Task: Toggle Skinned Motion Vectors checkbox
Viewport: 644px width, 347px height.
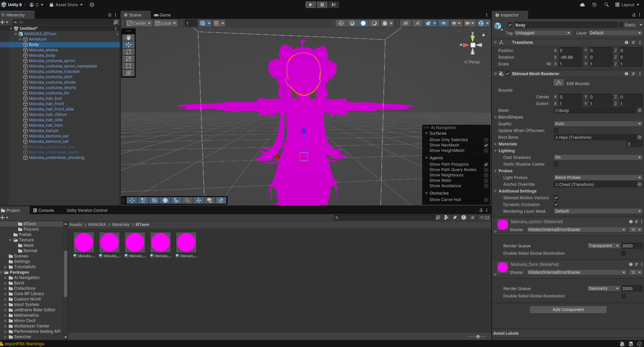Action: click(556, 198)
